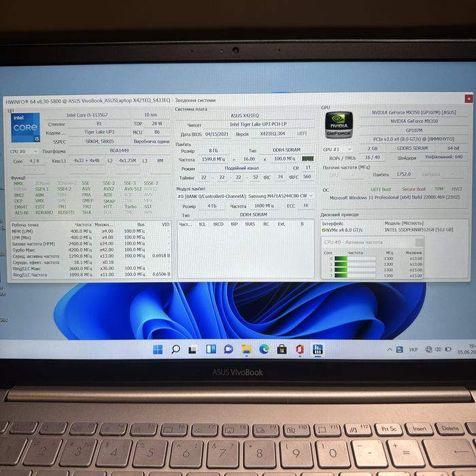Click the 1600 МГц module frequency value

pos(264,206)
